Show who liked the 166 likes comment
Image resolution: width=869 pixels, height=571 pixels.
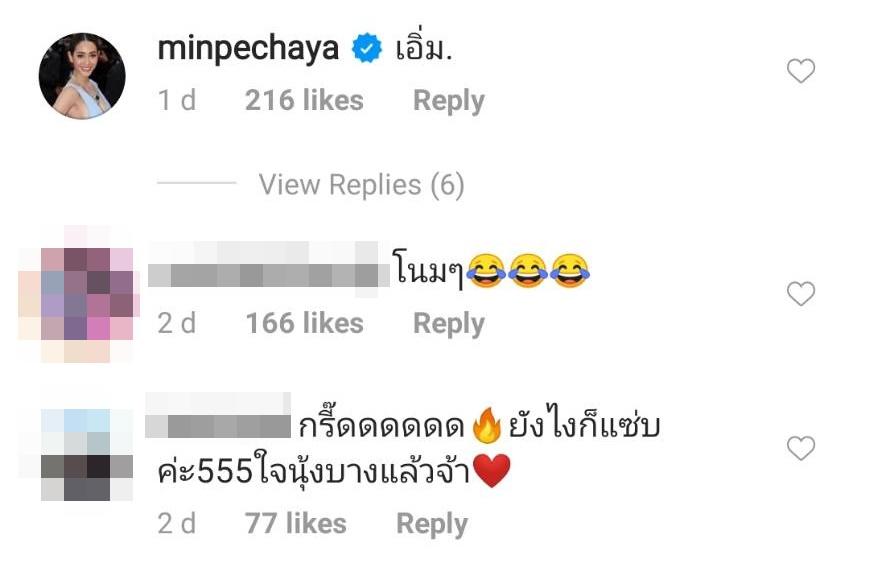point(304,324)
